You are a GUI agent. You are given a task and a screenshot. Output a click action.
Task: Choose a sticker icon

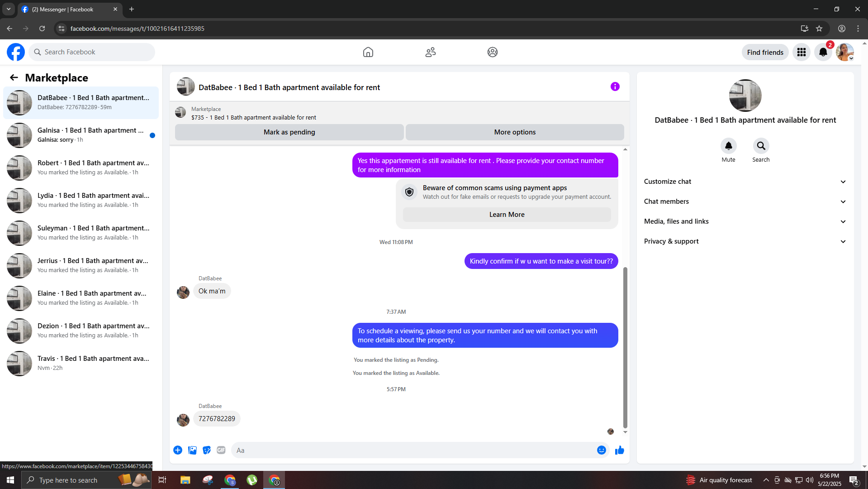207,450
